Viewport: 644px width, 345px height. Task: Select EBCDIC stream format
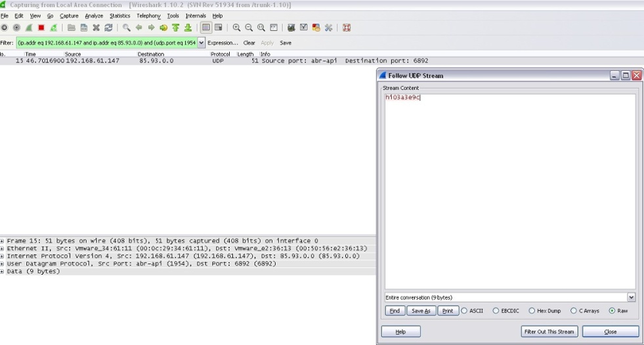pos(496,311)
